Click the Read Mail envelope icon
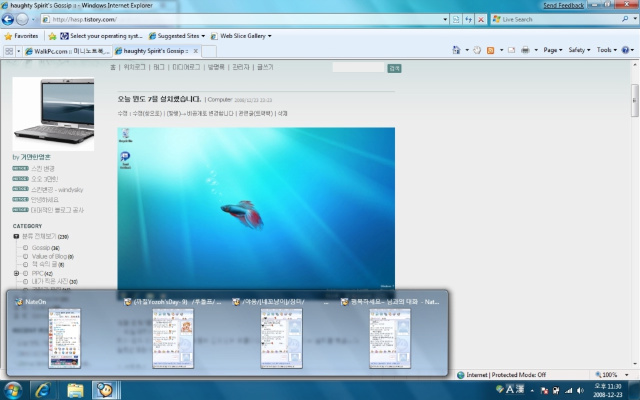Image resolution: width=640 pixels, height=400 pixels. (511, 50)
